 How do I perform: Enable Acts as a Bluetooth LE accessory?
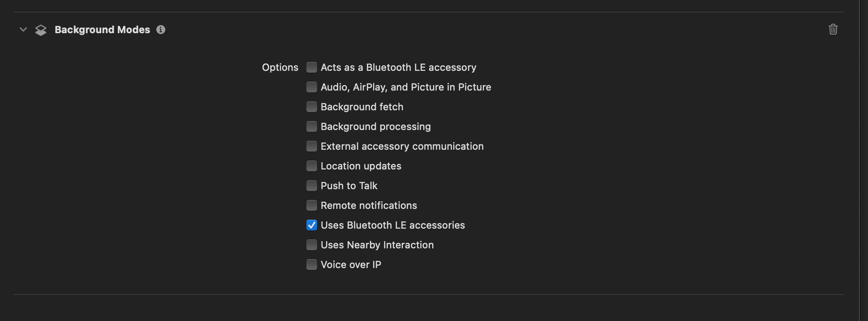[x=312, y=67]
